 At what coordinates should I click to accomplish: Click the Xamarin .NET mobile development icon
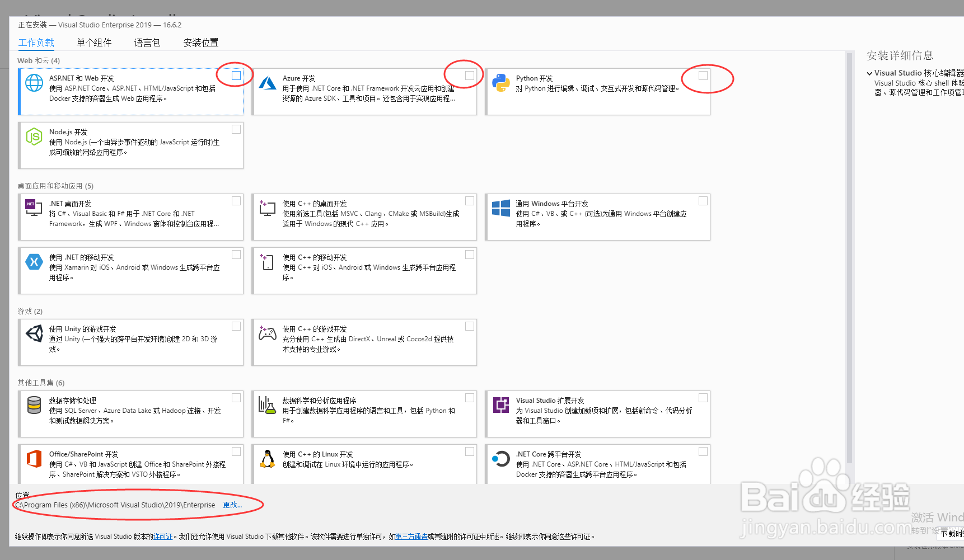[x=34, y=261]
